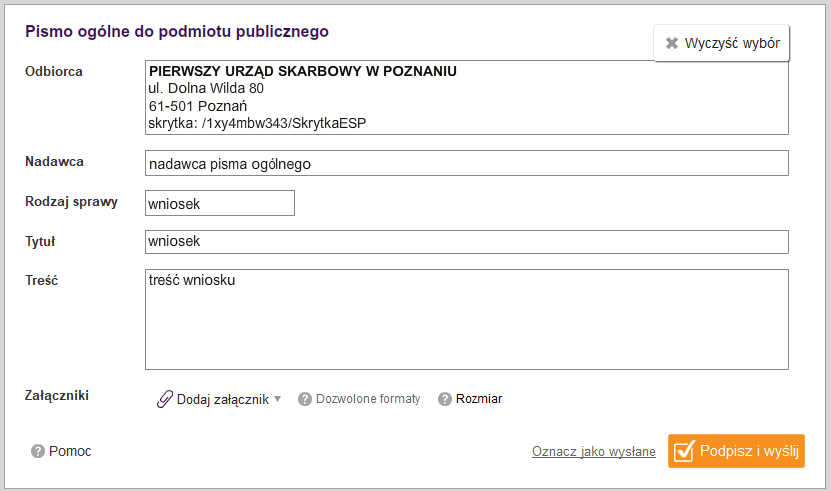Click the question mark beside Rozmiar
Viewport: 831px width, 491px height.
[x=445, y=399]
